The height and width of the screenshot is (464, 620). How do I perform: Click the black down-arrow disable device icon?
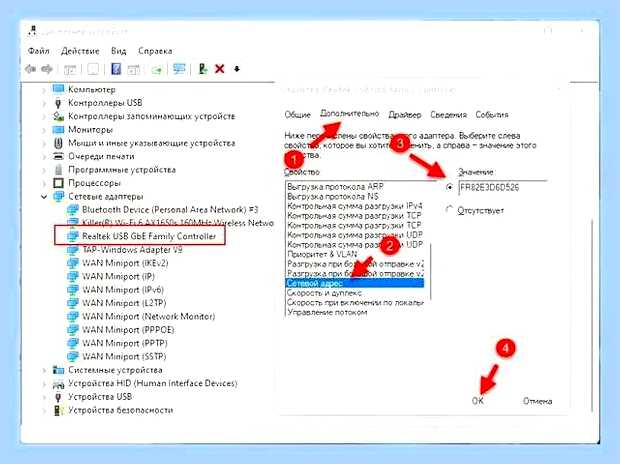237,69
